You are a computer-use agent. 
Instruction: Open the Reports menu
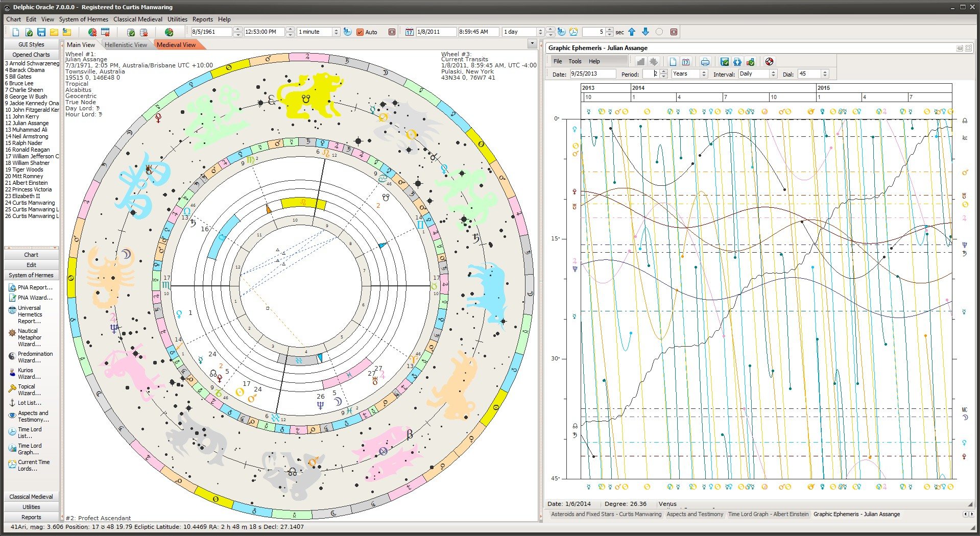point(202,19)
